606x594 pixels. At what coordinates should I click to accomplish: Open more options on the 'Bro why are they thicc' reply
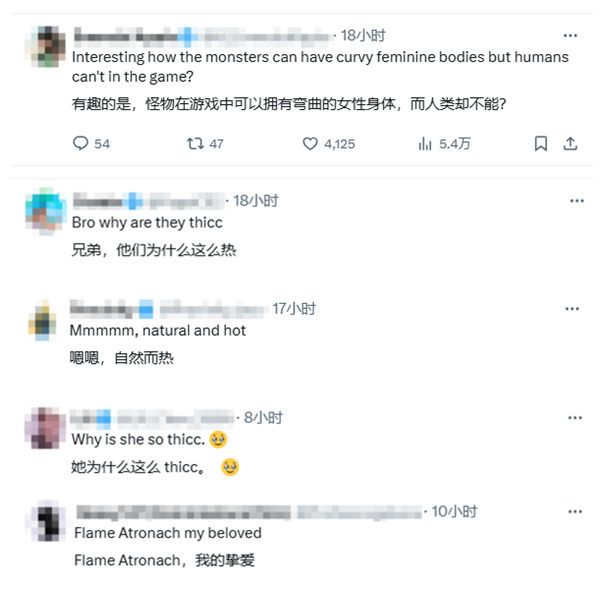(x=577, y=201)
